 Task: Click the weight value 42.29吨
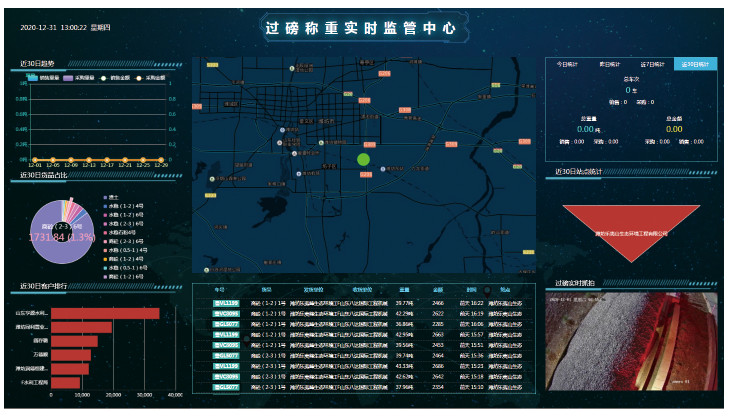tap(404, 314)
